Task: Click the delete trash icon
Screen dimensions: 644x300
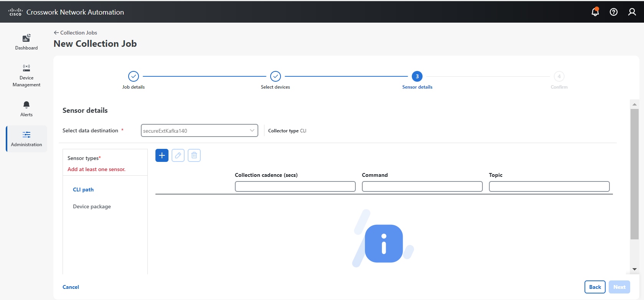Action: point(194,155)
